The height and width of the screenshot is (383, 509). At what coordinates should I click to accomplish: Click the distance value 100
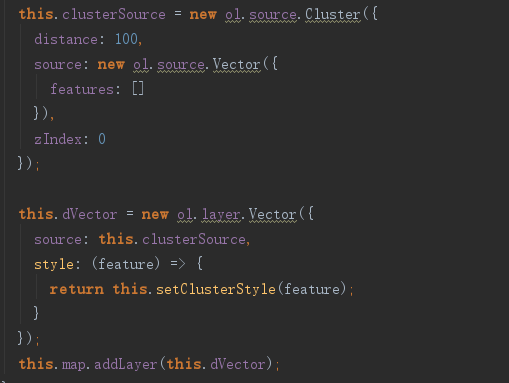126,39
